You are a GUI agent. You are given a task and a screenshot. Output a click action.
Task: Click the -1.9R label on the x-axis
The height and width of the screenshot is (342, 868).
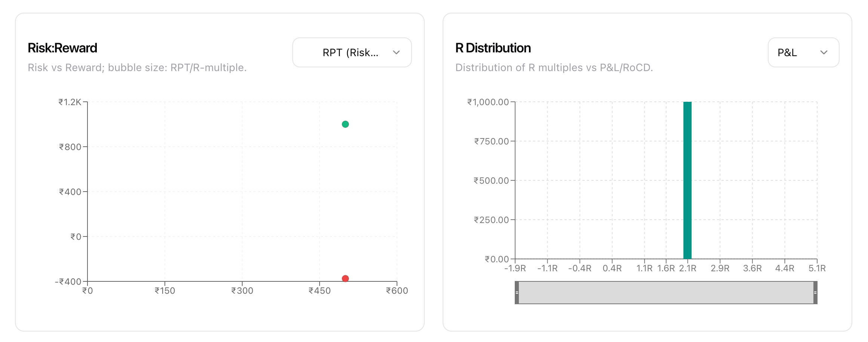[x=515, y=268]
